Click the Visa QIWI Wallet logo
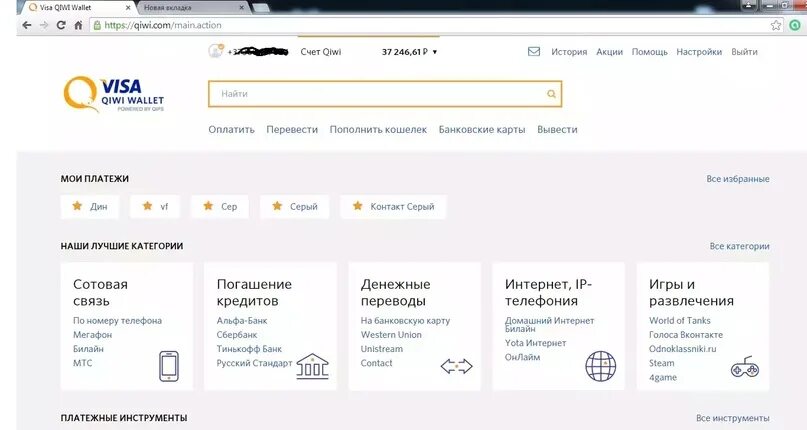 point(114,94)
